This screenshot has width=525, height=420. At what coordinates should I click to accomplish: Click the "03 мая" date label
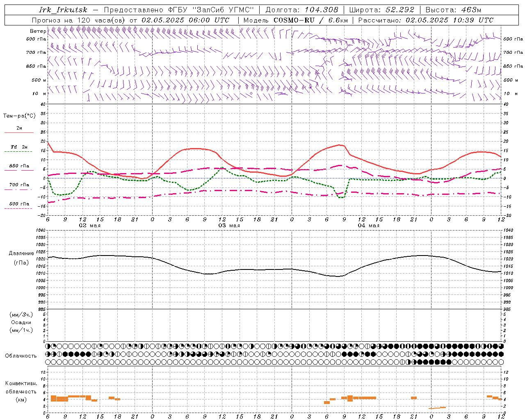tap(229, 226)
